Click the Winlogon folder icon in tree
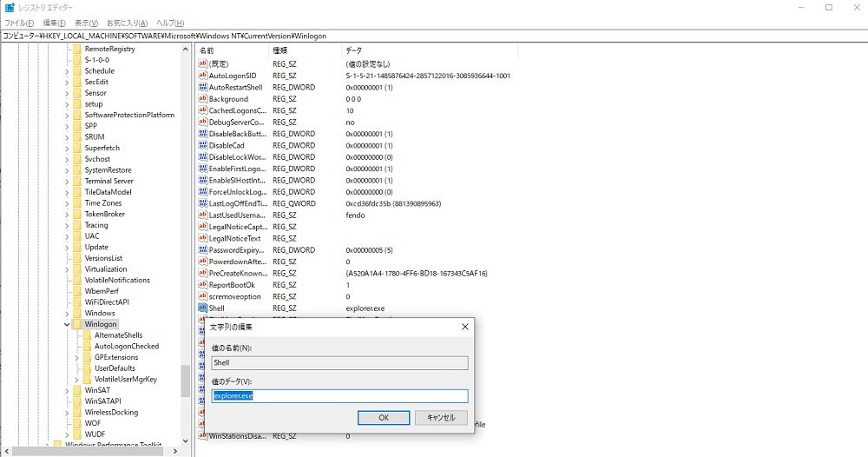The width and height of the screenshot is (868, 457). pyautogui.click(x=77, y=324)
